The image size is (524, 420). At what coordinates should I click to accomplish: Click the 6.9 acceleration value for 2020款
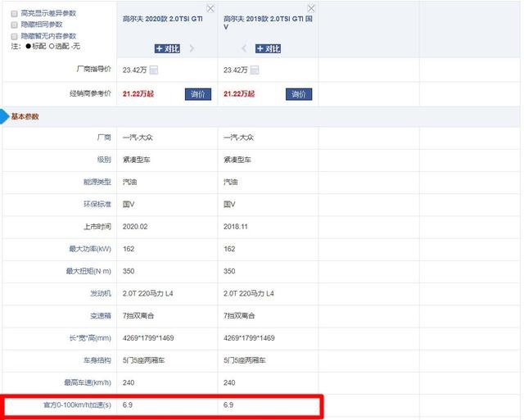(128, 405)
